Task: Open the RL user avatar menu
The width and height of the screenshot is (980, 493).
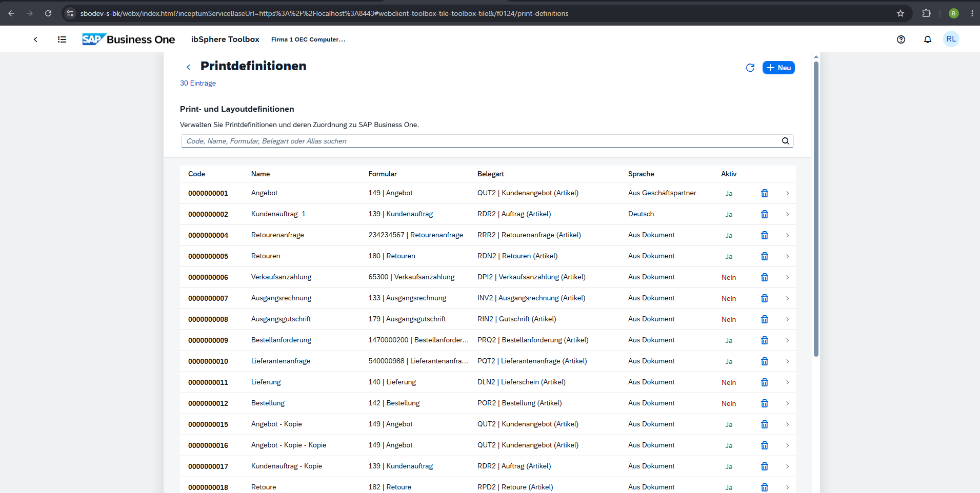Action: point(951,39)
